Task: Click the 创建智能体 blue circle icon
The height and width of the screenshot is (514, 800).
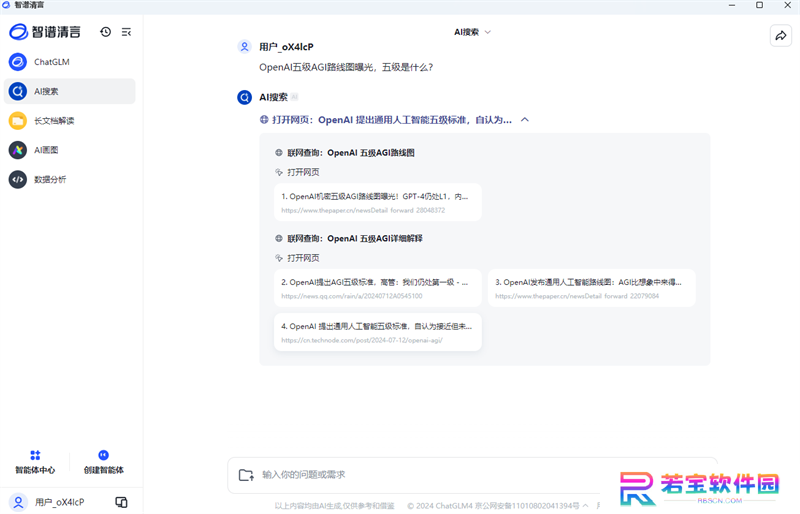Action: click(104, 455)
